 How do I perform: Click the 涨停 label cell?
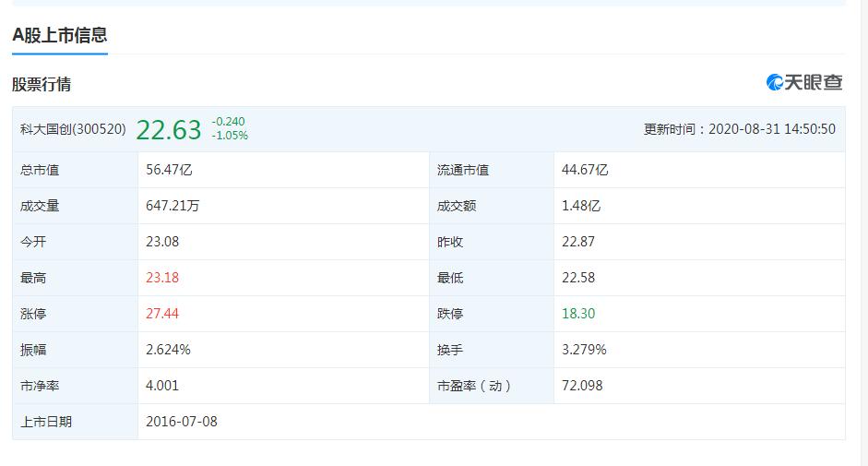point(76,314)
